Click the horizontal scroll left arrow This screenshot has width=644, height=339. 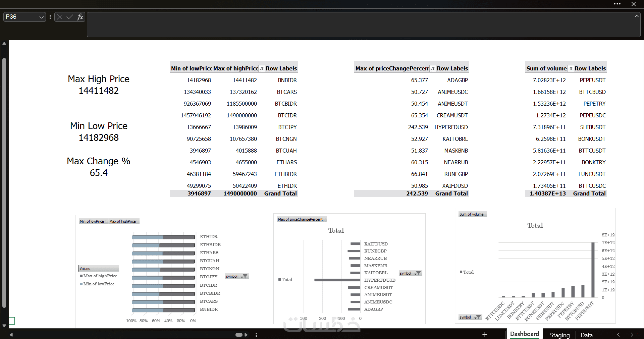coord(11,335)
